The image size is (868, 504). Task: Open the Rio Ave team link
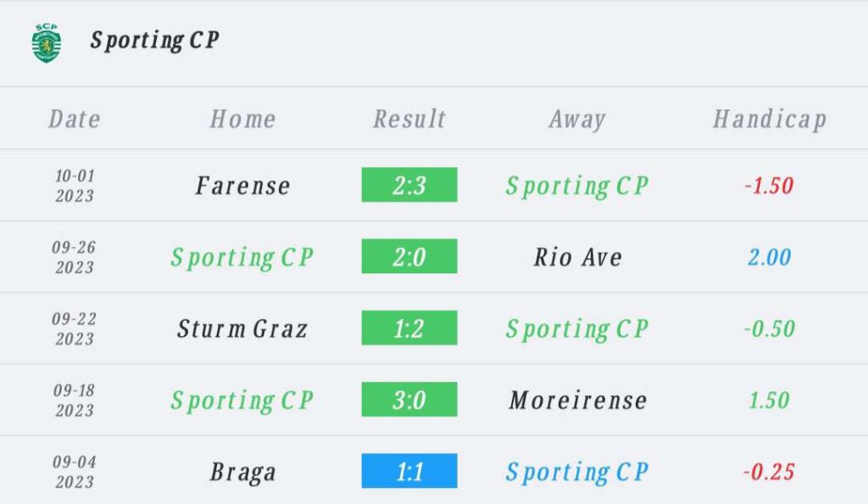pyautogui.click(x=578, y=257)
